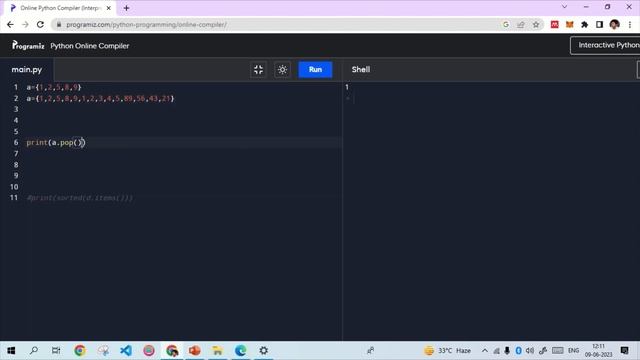Open the MetaMask fox extension
Image resolution: width=640 pixels, height=360 pixels.
[569, 24]
